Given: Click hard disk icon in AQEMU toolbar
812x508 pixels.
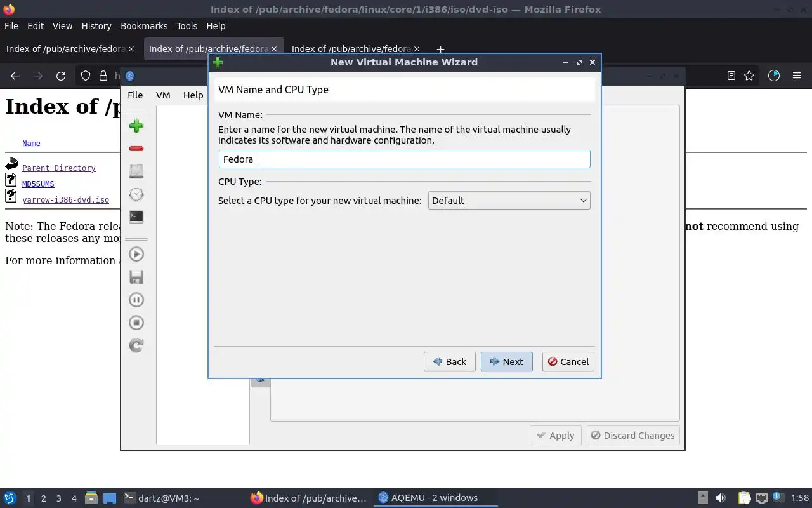Looking at the screenshot, I should 136,171.
